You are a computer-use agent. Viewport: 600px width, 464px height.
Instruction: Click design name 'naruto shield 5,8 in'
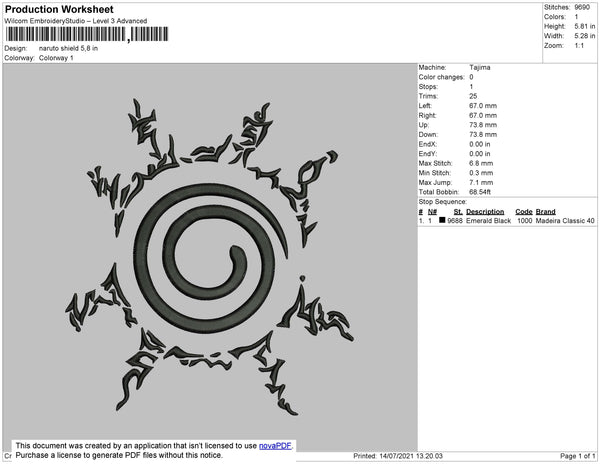coord(68,49)
